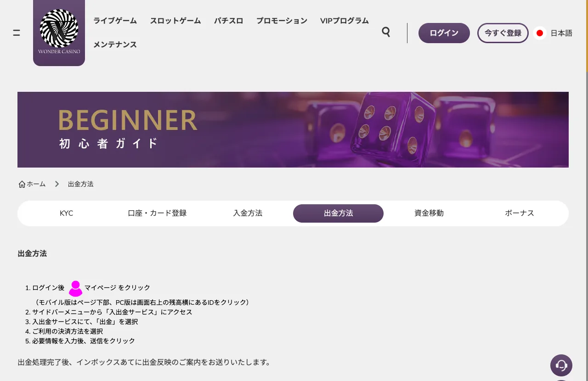Click step 4 ご利用の決済方法を選択 text

(68, 331)
